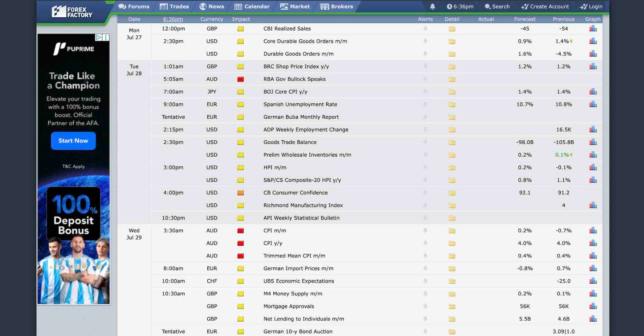The height and width of the screenshot is (336, 644).
Task: Toggle alert bell for UBS Economic Expectations
Action: coord(425,281)
